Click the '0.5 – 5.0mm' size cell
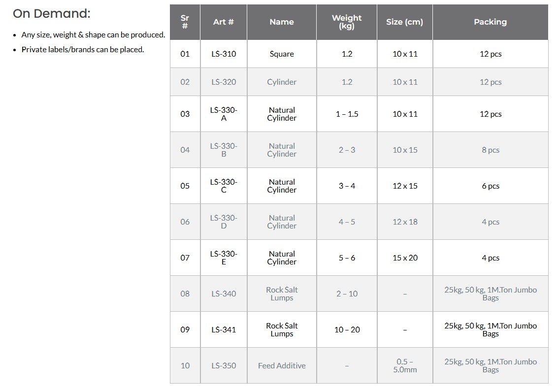Image resolution: width=558 pixels, height=392 pixels. point(405,366)
